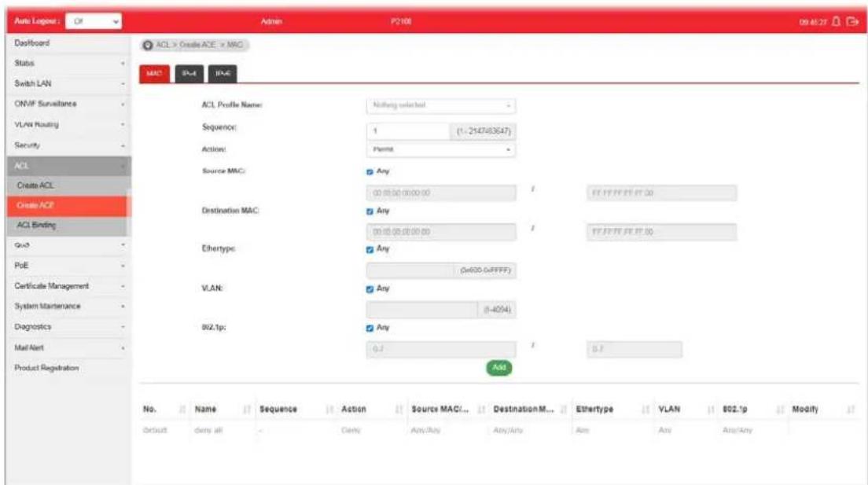
Task: Click Destination MAC address field
Action: pyautogui.click(x=440, y=232)
